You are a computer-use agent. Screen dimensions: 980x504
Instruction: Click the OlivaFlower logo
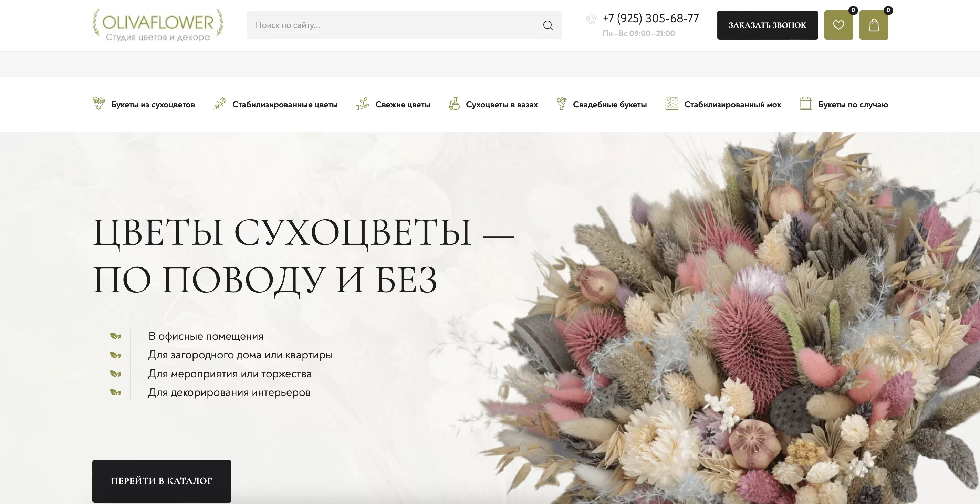click(x=158, y=25)
